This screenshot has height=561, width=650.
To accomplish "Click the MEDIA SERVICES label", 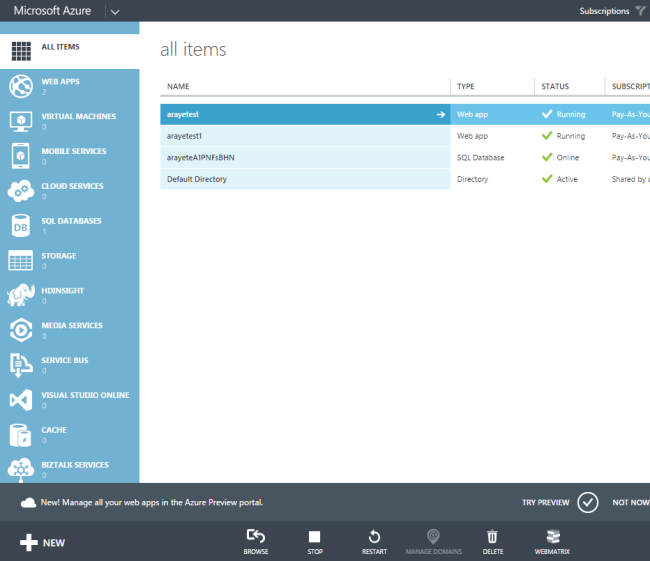I will pos(72,325).
